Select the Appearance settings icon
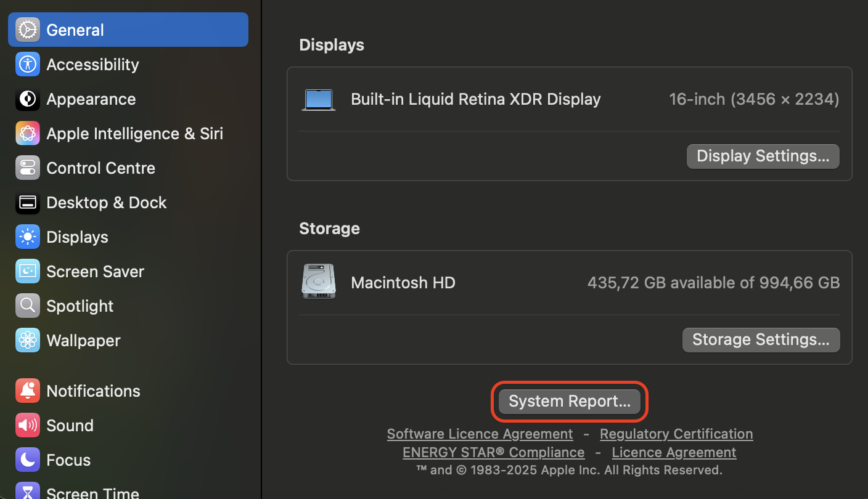 27,99
